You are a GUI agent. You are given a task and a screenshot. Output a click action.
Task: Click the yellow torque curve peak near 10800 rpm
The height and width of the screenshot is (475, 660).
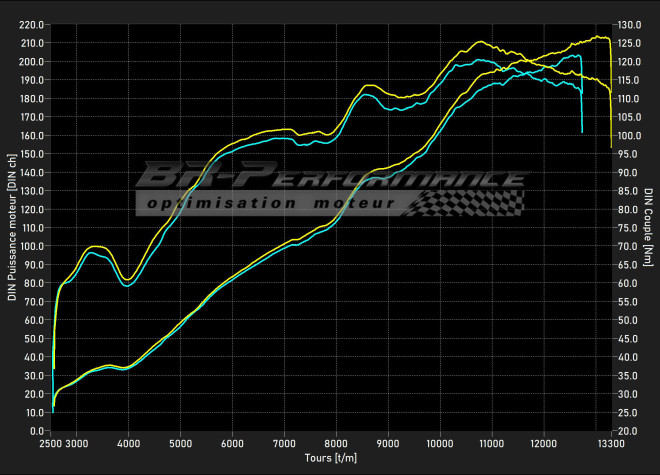click(482, 42)
